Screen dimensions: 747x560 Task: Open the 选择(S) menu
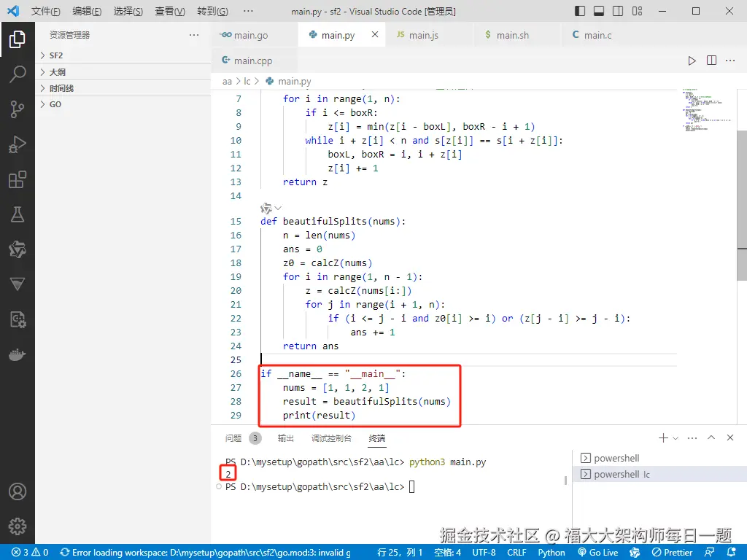(128, 11)
